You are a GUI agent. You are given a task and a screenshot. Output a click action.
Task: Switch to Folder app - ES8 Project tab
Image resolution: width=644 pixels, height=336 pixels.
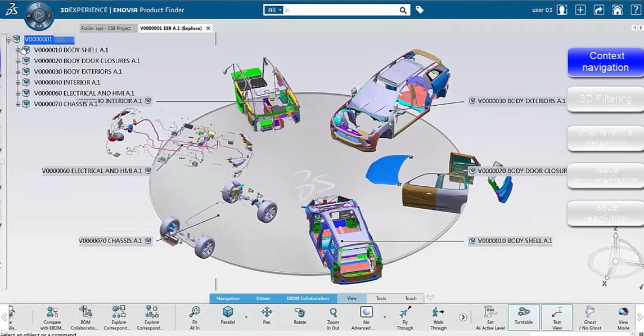[x=106, y=28]
